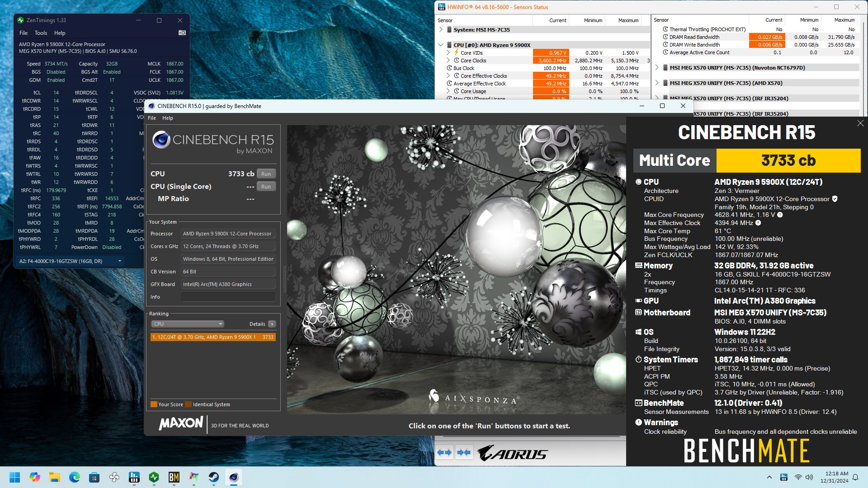Screen dimensions: 868x488
Task: Click Max Effective Clock info icon
Action: (758, 223)
